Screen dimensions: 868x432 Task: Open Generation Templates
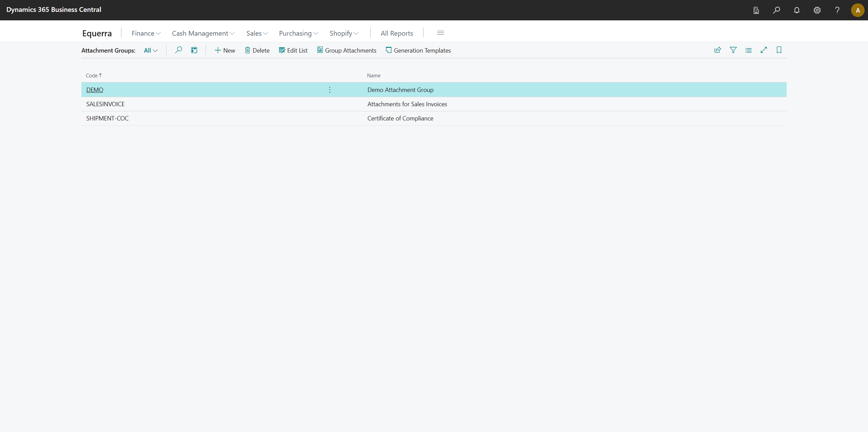click(x=418, y=51)
